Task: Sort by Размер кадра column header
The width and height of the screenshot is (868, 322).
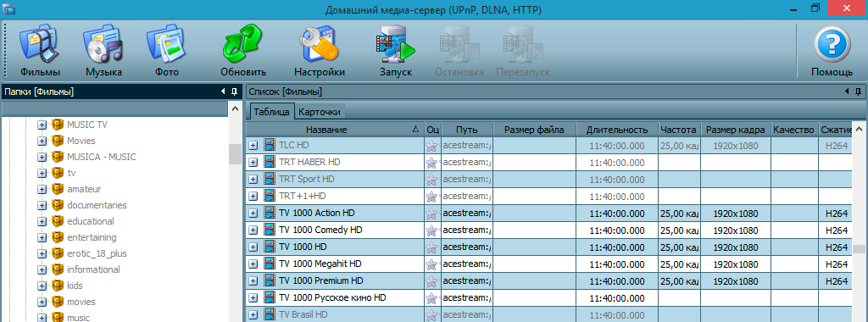Action: pyautogui.click(x=736, y=130)
